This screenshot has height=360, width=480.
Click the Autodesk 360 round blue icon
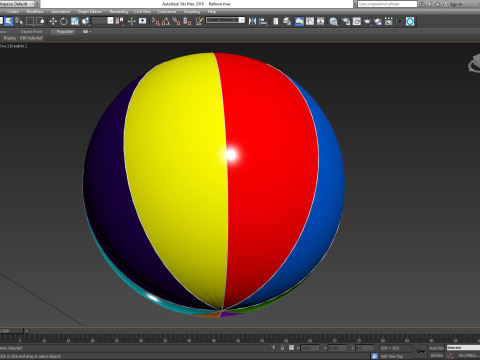[410, 21]
